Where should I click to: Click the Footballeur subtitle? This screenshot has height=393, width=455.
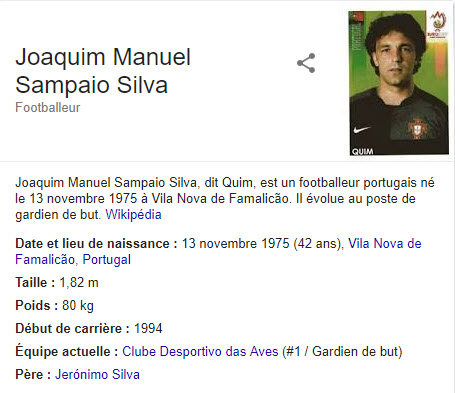click(48, 108)
